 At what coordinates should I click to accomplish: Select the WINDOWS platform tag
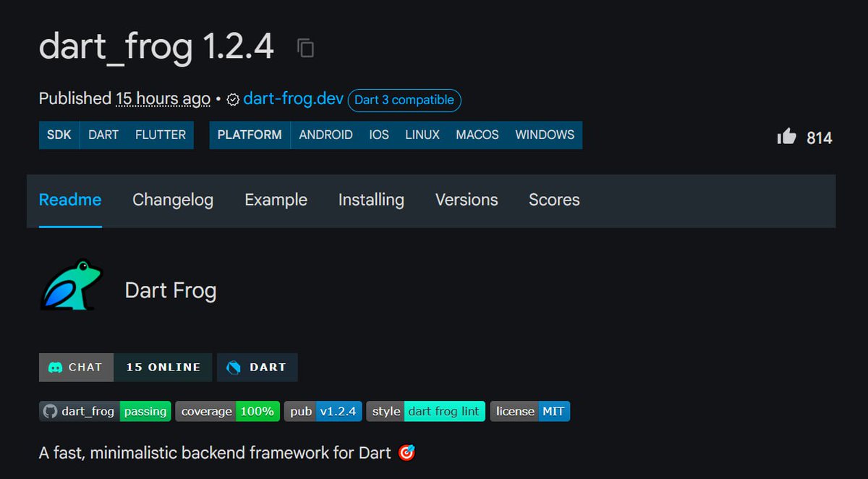[545, 135]
